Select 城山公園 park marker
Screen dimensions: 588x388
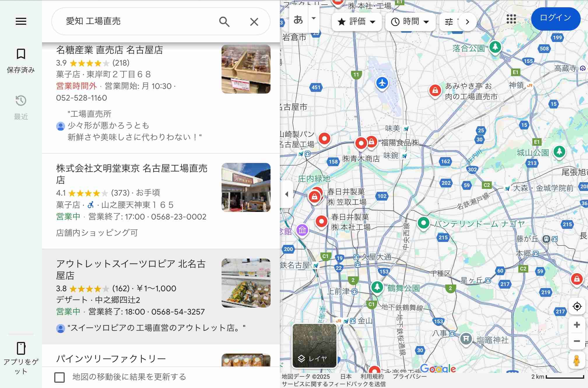click(x=559, y=152)
